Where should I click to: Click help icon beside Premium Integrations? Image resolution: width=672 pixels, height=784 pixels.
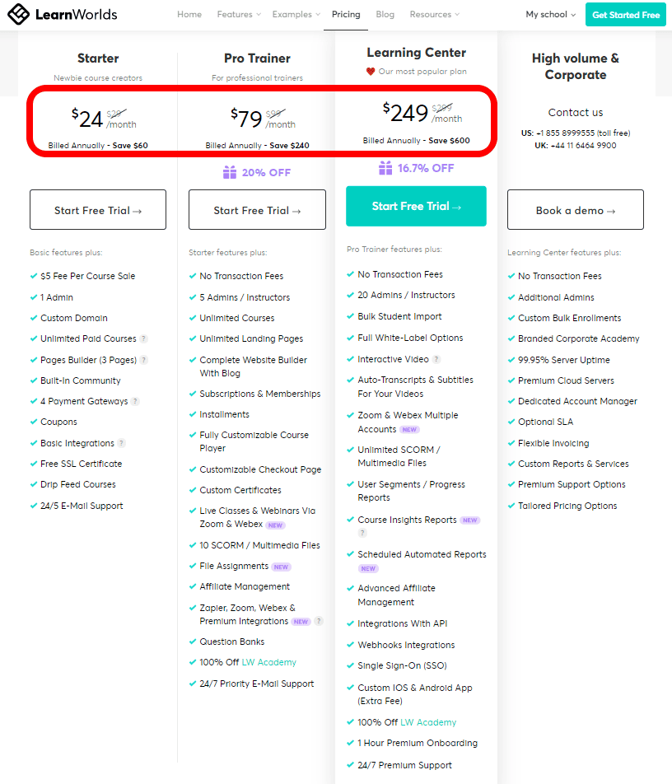tap(319, 621)
